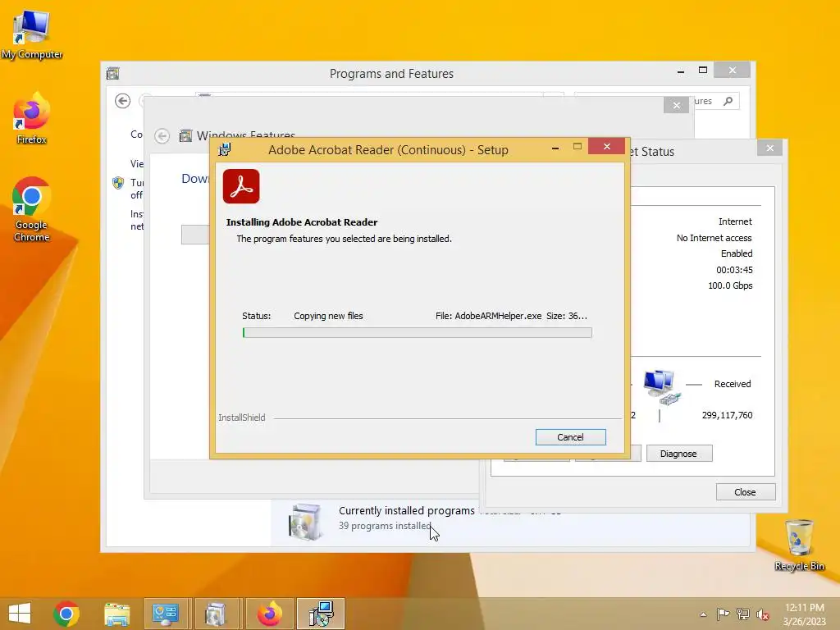Open the Windows Start button
The width and height of the screenshot is (840, 630).
coord(20,614)
